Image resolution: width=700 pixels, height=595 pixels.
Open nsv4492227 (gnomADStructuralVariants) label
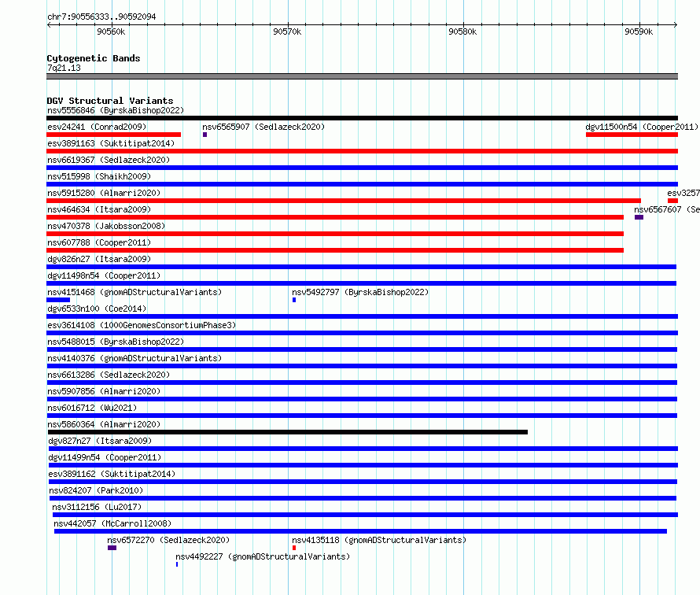263,556
